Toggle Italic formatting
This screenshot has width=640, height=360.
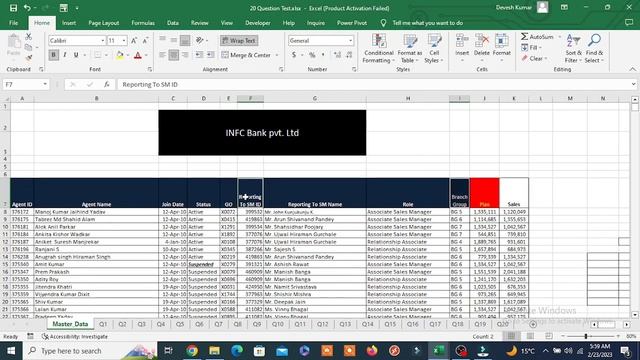point(64,55)
